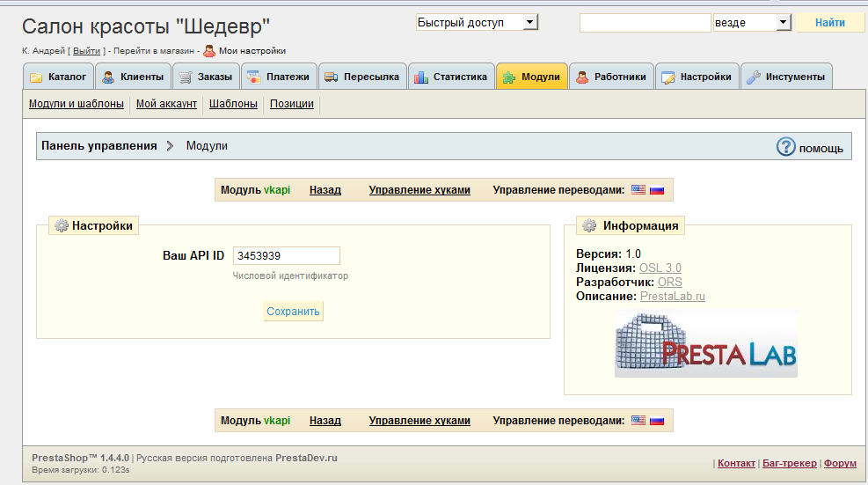868x485 pixels.
Task: Click Время загрузки: 0.123s footer text
Action: point(81,470)
